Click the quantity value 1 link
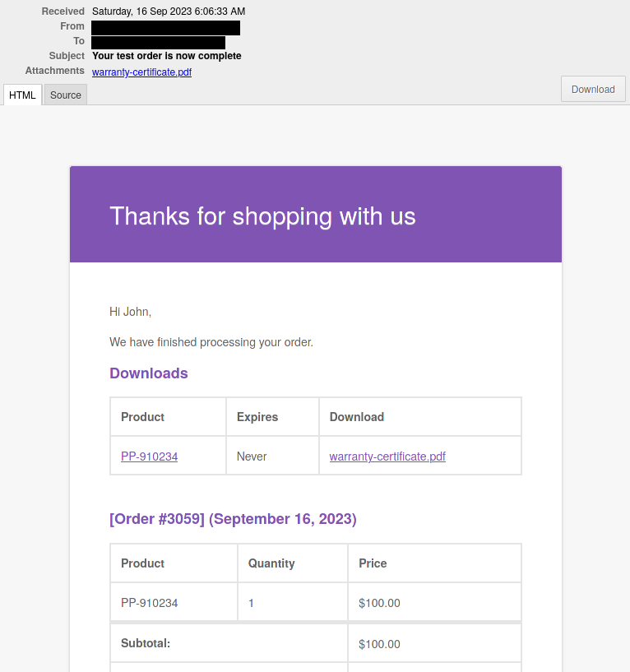The image size is (630, 672). click(x=250, y=603)
